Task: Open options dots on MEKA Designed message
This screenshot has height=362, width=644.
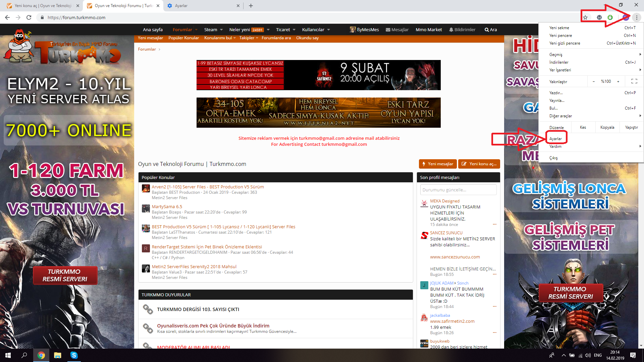Action: [494, 224]
